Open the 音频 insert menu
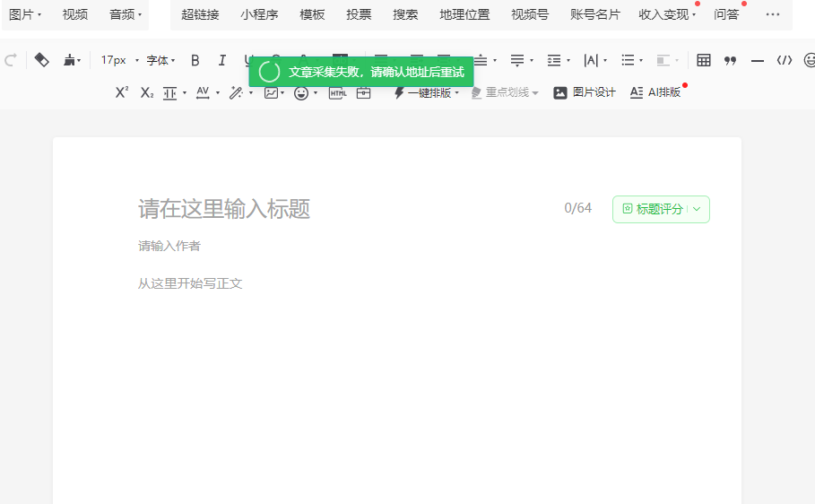Viewport: 815px width, 504px height. point(126,14)
